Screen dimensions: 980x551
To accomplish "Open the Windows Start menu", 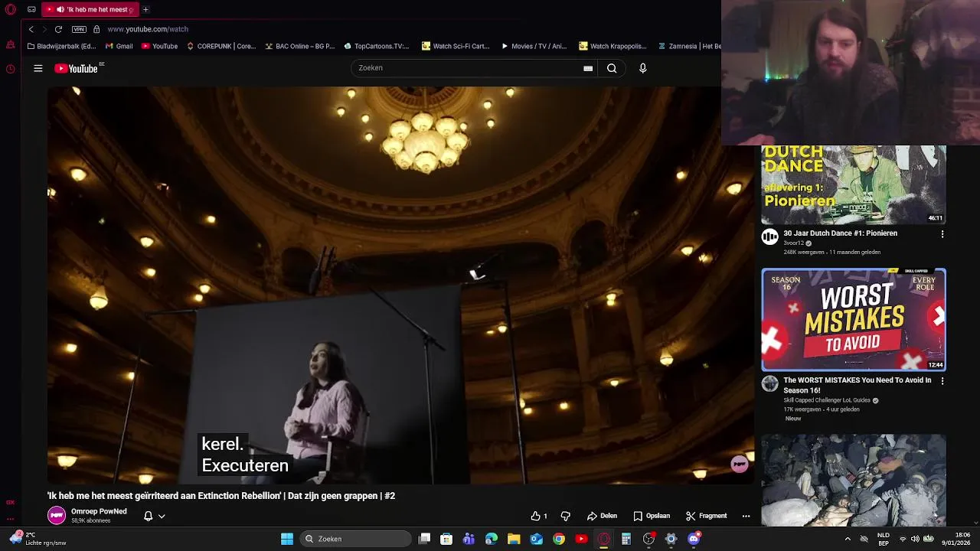I will point(287,539).
